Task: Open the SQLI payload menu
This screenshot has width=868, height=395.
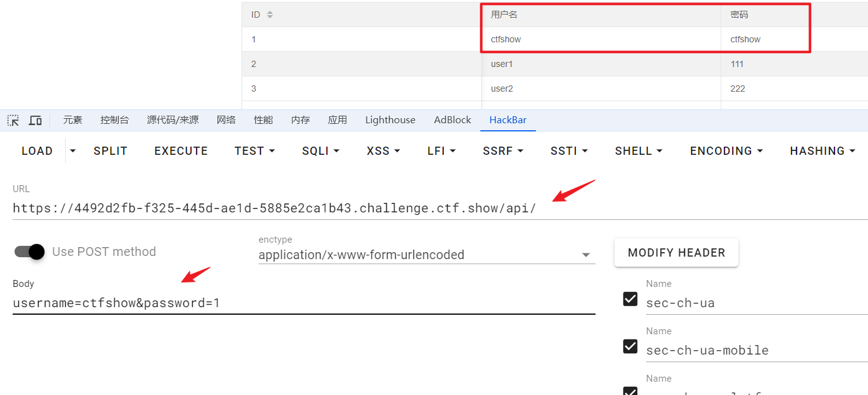Action: tap(321, 151)
